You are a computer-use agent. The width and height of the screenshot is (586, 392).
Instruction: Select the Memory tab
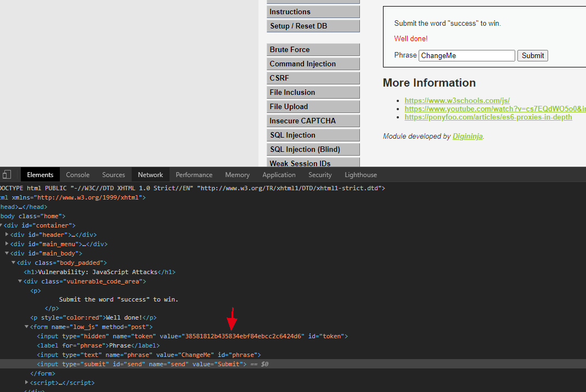[238, 175]
